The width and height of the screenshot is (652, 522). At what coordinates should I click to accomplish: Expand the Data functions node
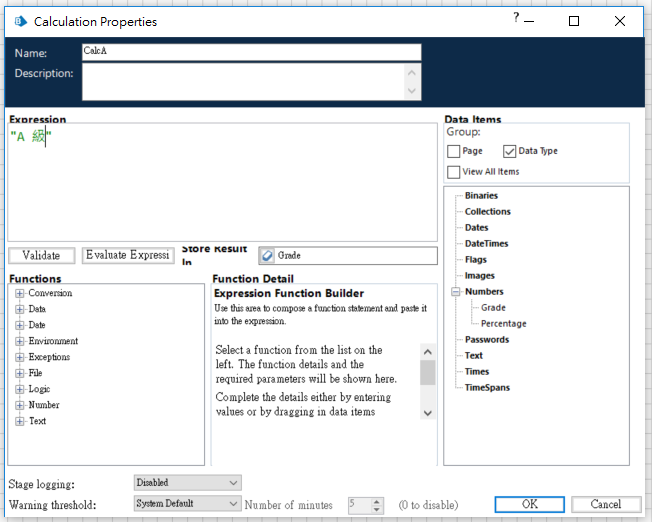19,309
